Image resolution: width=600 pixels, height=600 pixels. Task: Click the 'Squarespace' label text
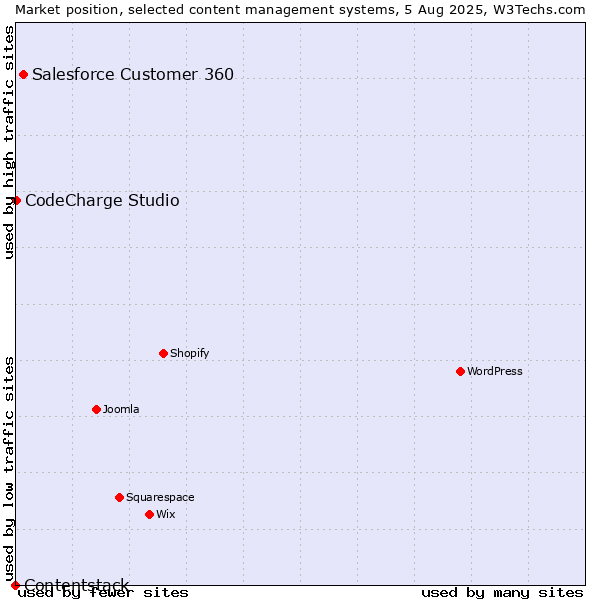click(160, 497)
